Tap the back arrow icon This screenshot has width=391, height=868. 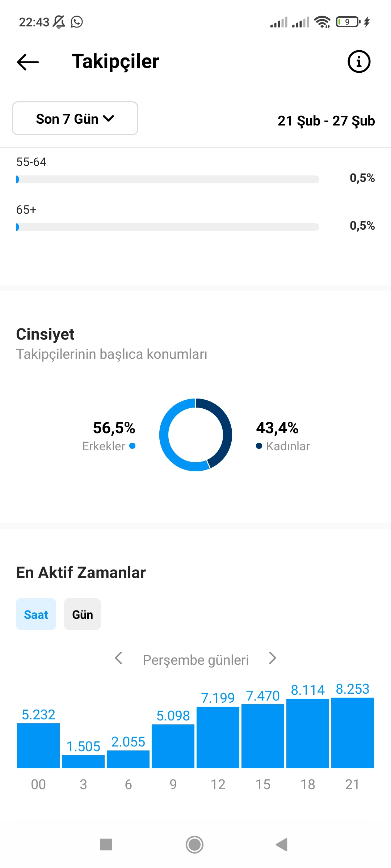pyautogui.click(x=28, y=62)
